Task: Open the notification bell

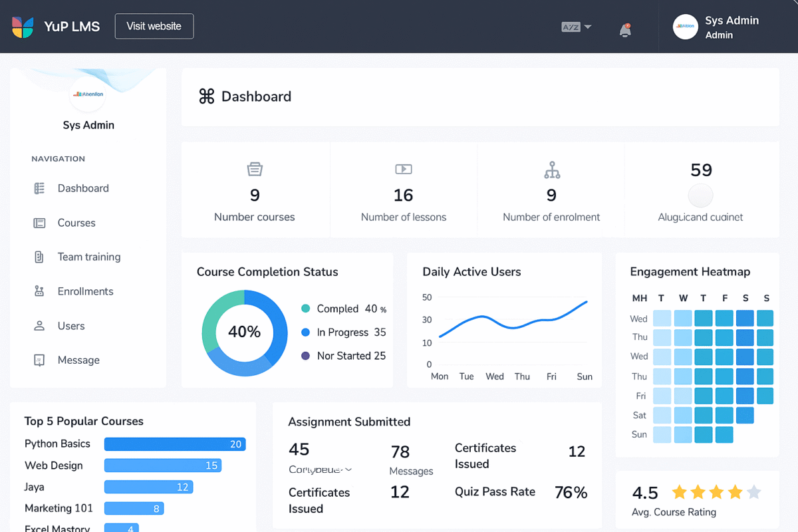Action: point(625,30)
